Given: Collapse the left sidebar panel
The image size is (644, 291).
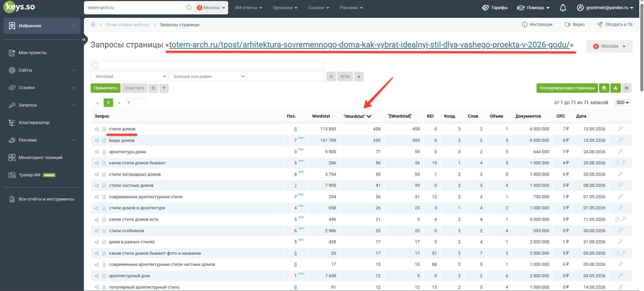Looking at the screenshot, I should [84, 40].
